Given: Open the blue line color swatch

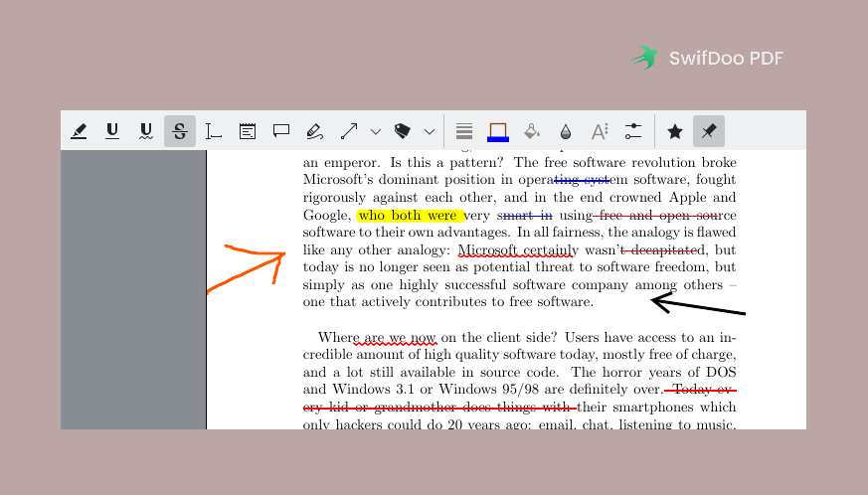Looking at the screenshot, I should [x=498, y=132].
